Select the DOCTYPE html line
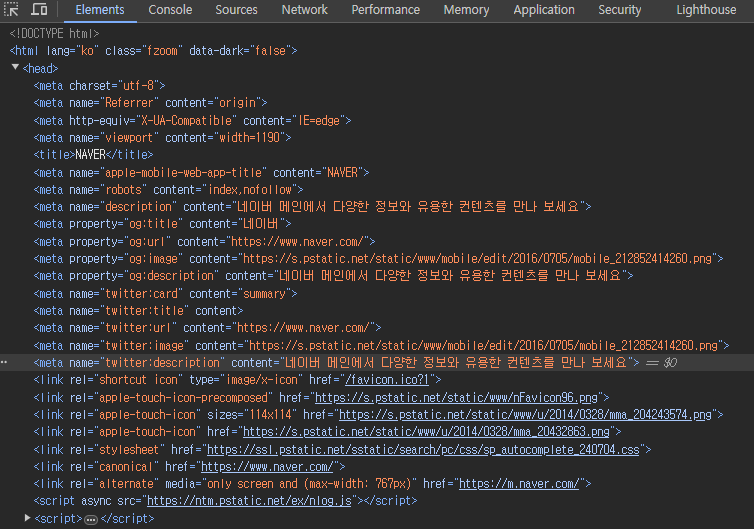Viewport: 754px width, 529px height. pyautogui.click(x=54, y=34)
